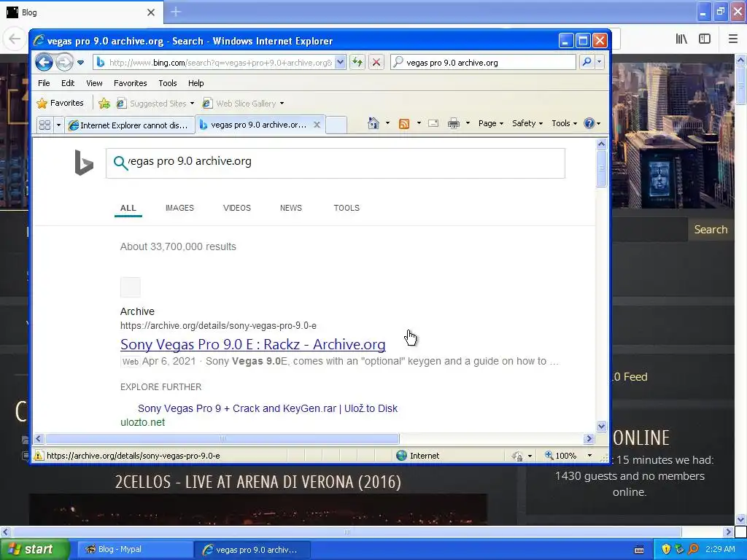Close the Mypal Blog tab
Viewport: 747px width, 560px height.
click(151, 12)
